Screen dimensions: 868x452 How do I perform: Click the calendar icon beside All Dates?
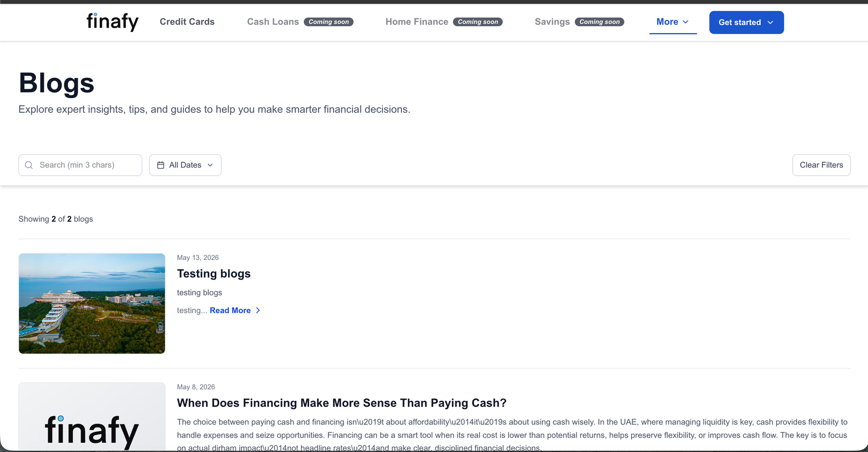[161, 165]
